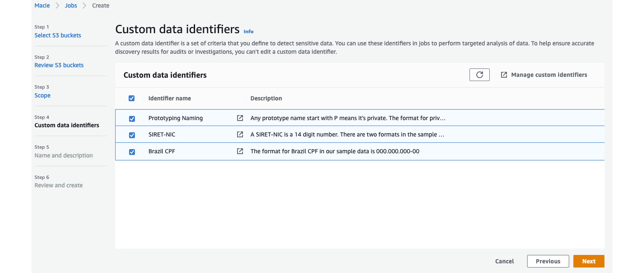Image resolution: width=644 pixels, height=273 pixels.
Task: Open the Info help link
Action: tap(248, 31)
